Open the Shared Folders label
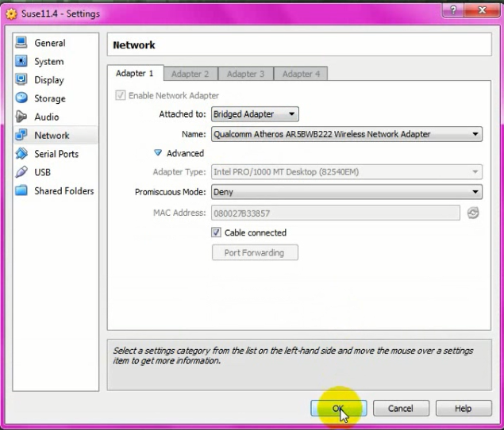 (64, 191)
